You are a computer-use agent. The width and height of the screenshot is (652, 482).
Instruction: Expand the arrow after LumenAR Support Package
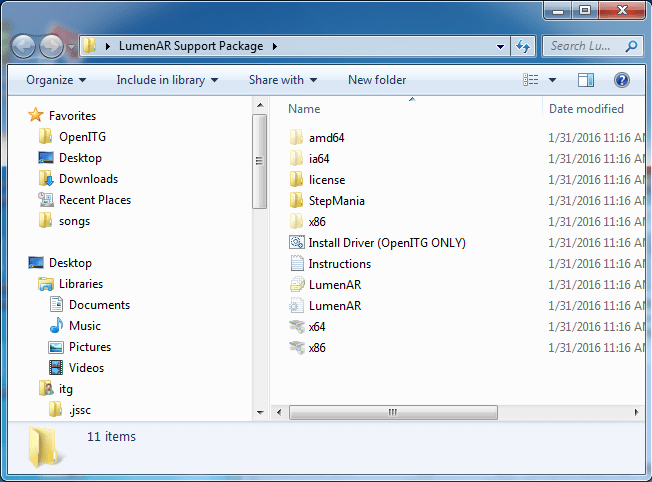(275, 46)
